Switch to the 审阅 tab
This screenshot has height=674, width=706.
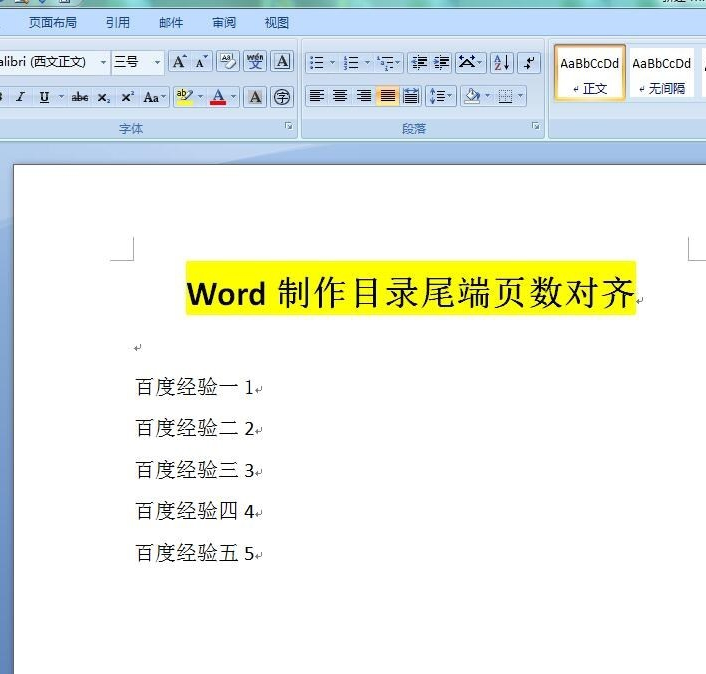[224, 23]
